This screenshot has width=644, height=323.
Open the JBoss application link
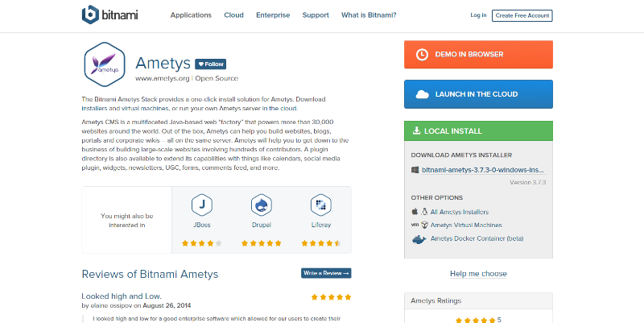coord(202,225)
